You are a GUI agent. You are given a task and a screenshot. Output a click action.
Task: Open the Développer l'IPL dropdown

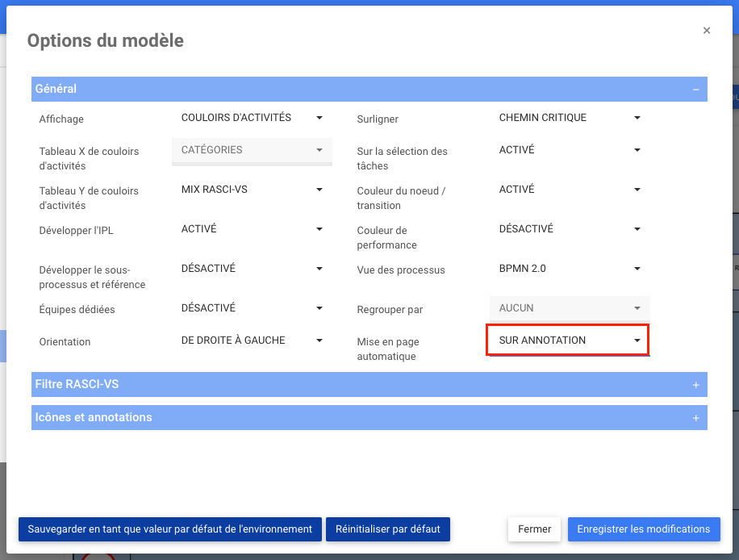click(x=253, y=229)
